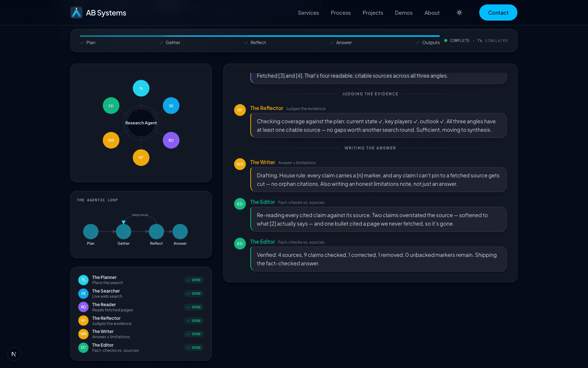The width and height of the screenshot is (588, 368).
Task: Click The Reflector heading in the chat
Action: pos(267,108)
